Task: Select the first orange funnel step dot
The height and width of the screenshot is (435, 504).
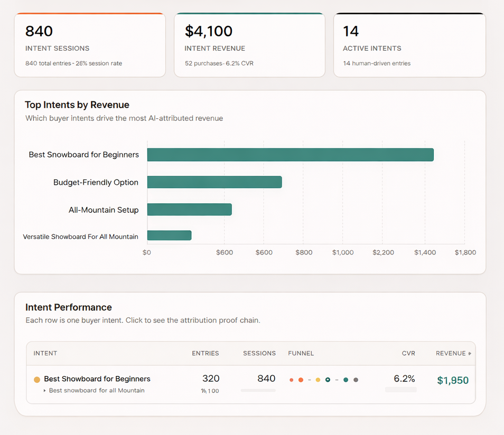Action: click(x=292, y=379)
